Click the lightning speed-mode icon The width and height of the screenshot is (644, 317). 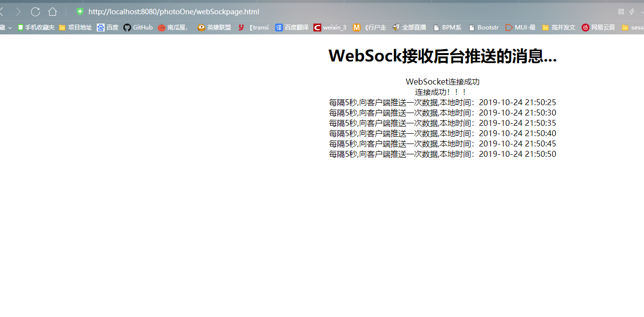[632, 11]
